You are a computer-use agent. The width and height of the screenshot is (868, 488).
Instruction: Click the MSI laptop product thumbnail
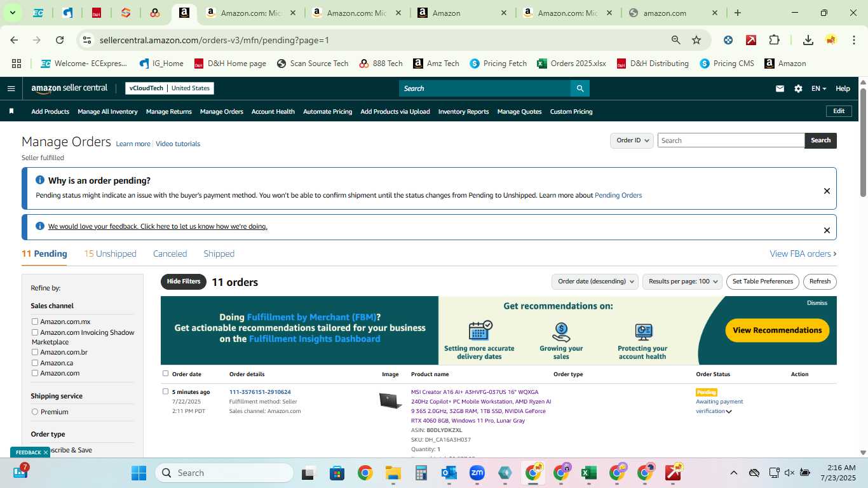[x=390, y=400]
